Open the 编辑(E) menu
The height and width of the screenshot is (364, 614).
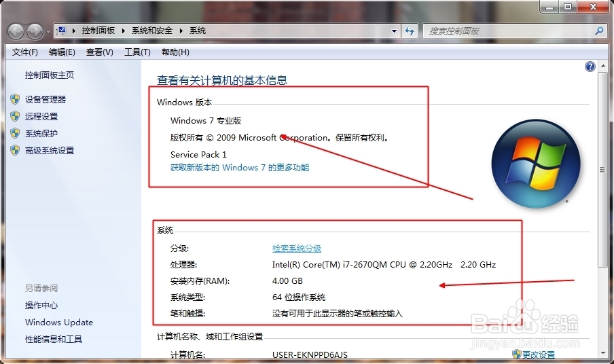[62, 52]
